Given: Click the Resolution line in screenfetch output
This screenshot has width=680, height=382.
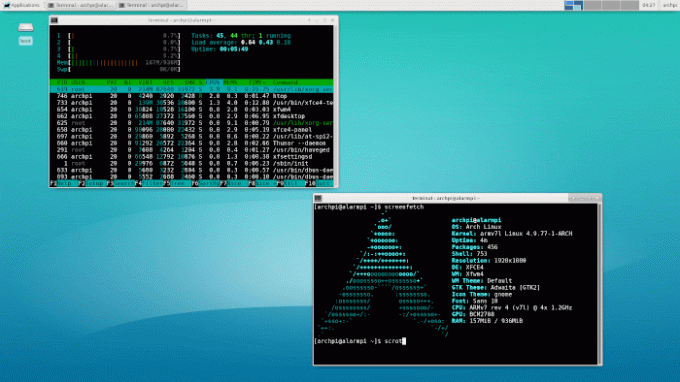Looking at the screenshot, I should (489, 261).
